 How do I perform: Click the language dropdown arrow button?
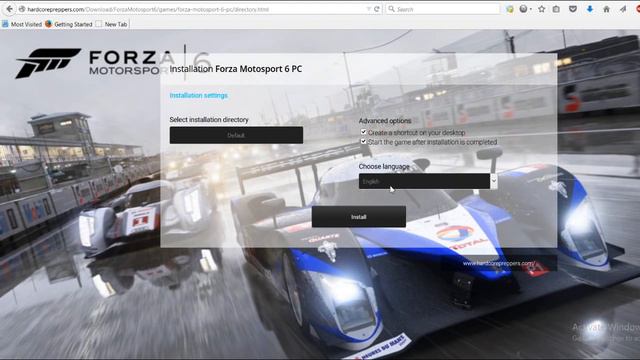click(494, 181)
